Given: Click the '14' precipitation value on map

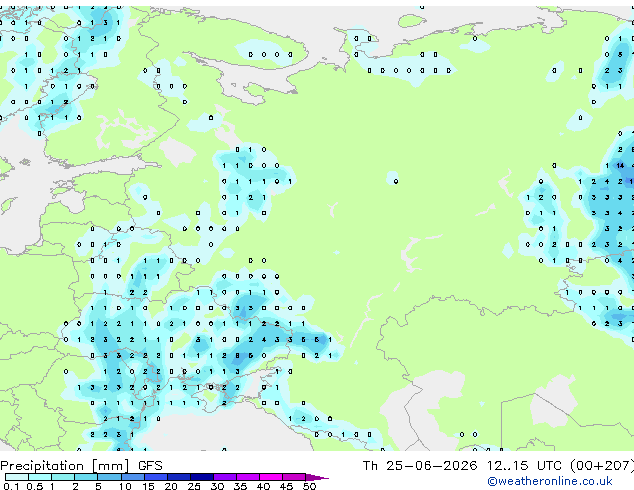Looking at the screenshot, I should coord(620,165).
